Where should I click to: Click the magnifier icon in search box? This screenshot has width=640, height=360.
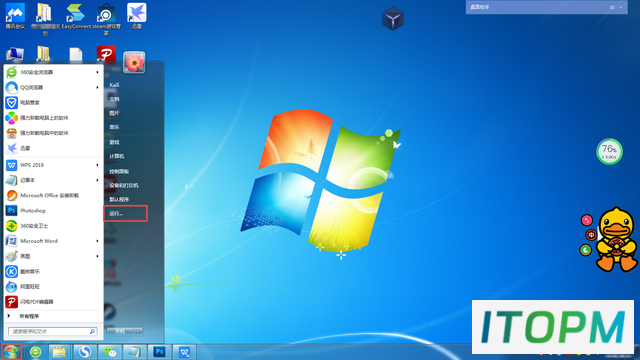pyautogui.click(x=92, y=331)
